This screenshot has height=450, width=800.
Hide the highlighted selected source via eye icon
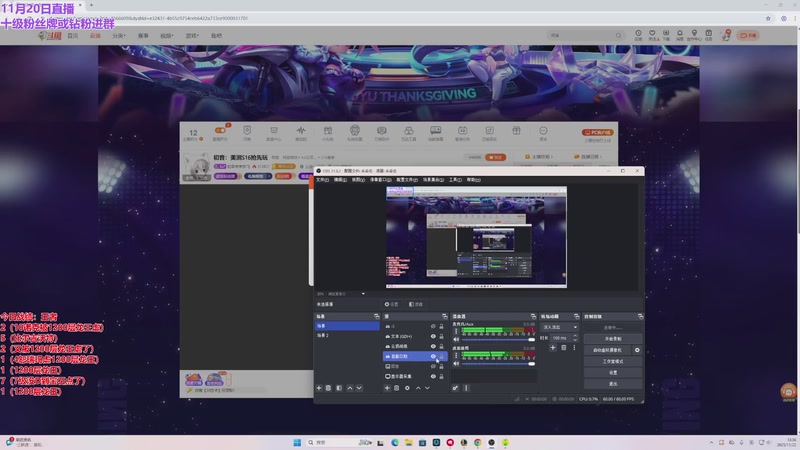tap(433, 356)
